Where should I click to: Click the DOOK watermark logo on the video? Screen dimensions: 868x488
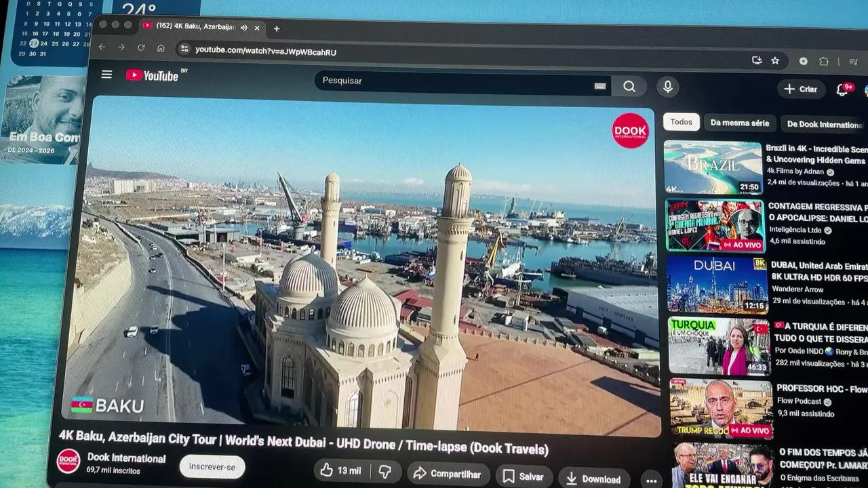[631, 130]
